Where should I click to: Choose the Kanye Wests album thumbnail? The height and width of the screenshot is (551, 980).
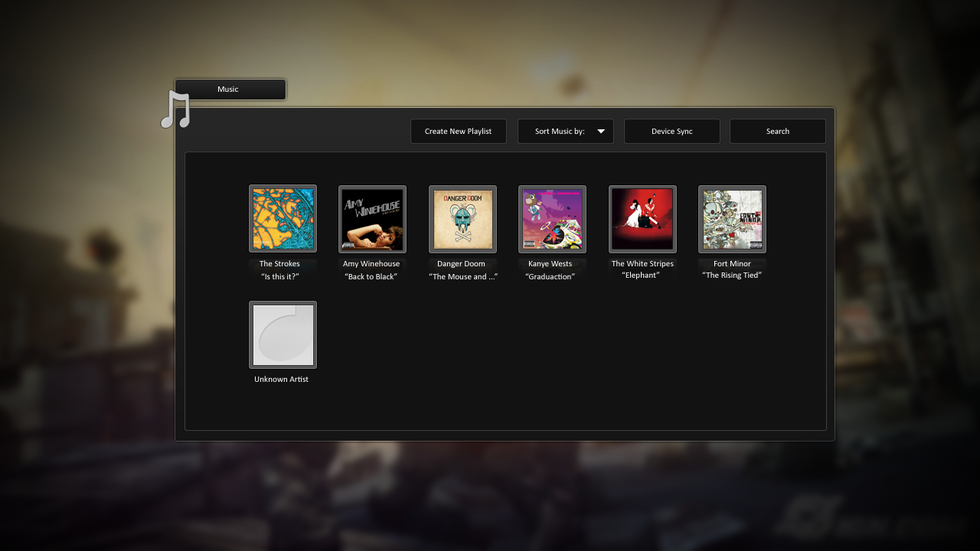click(x=552, y=219)
